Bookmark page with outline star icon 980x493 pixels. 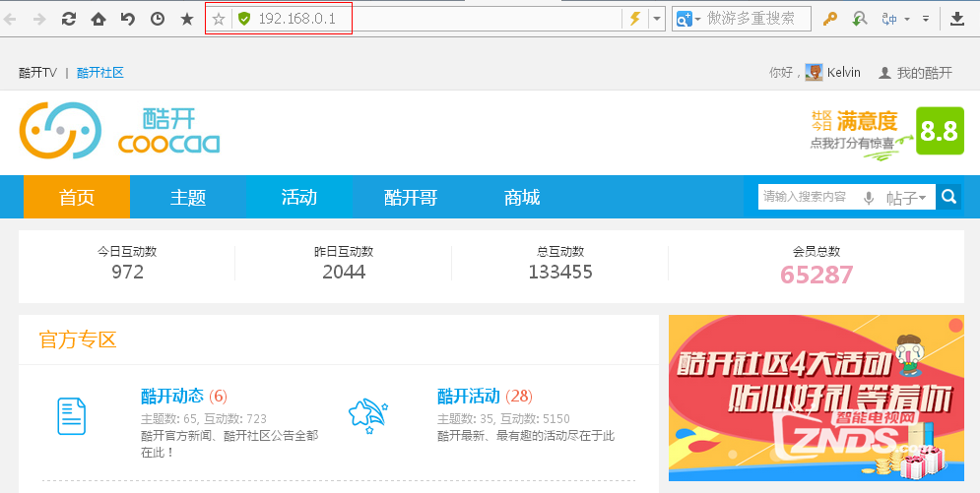click(x=218, y=20)
